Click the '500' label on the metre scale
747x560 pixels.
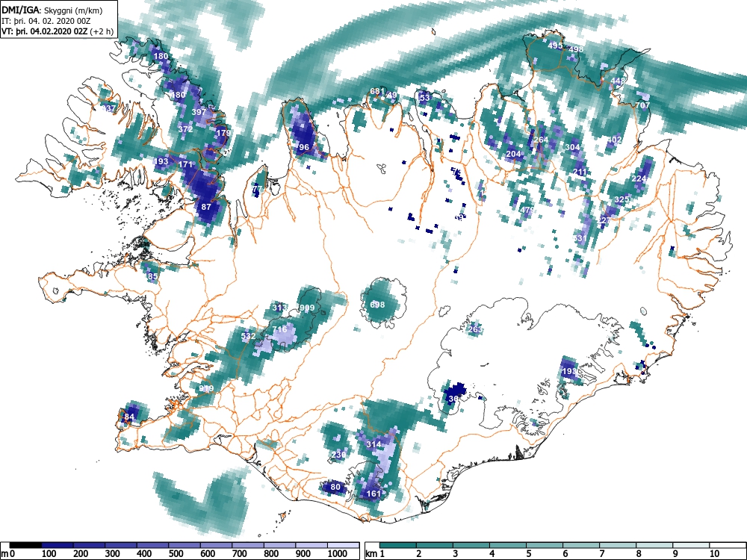pyautogui.click(x=176, y=554)
